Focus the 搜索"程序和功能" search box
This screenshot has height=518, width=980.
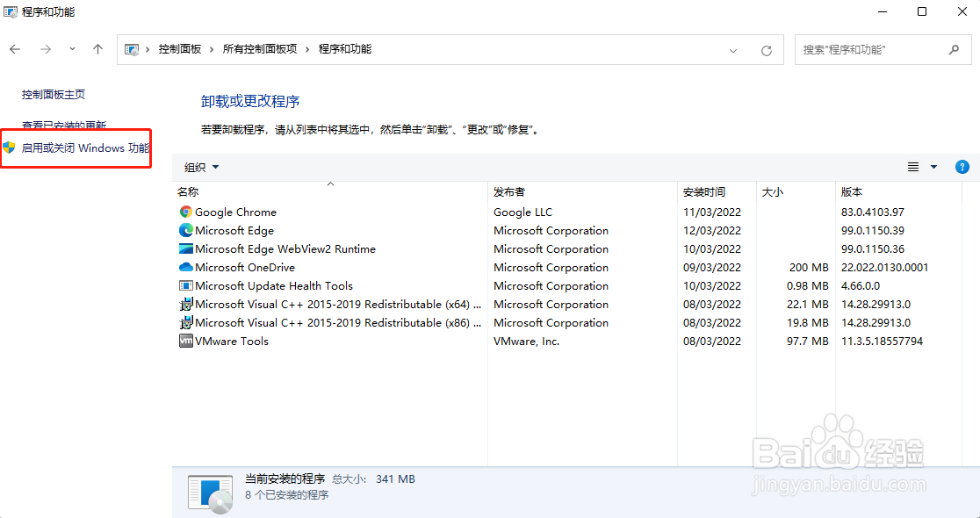pos(883,49)
